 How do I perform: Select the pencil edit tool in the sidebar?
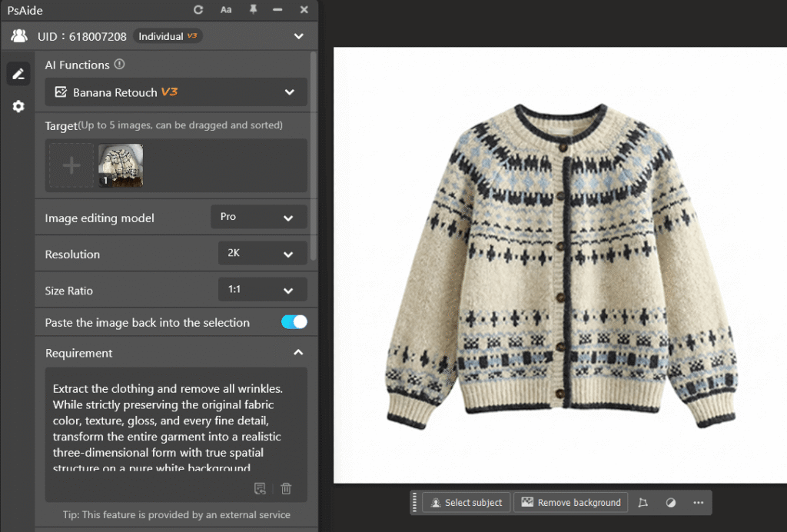(x=18, y=74)
